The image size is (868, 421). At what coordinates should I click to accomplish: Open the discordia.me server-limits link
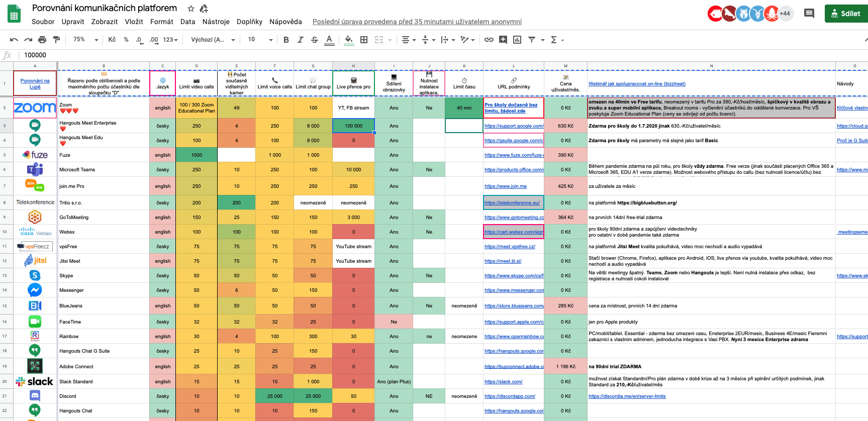[627, 396]
